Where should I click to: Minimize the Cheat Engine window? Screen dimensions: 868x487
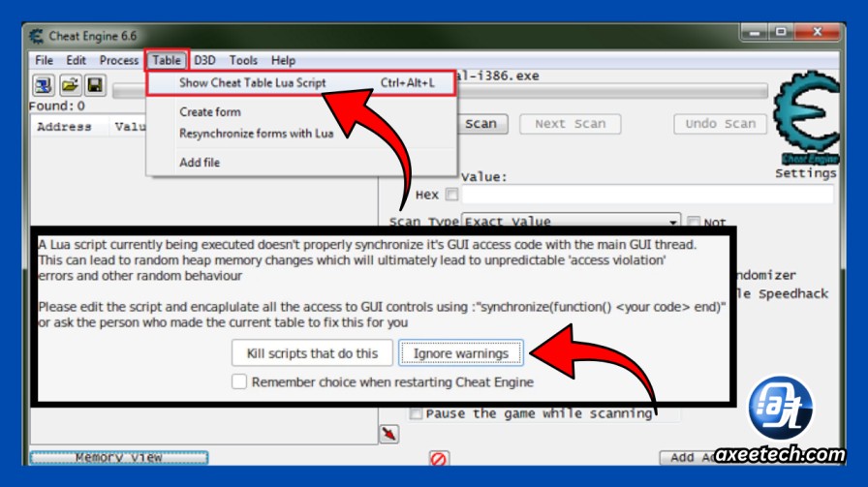tap(755, 33)
